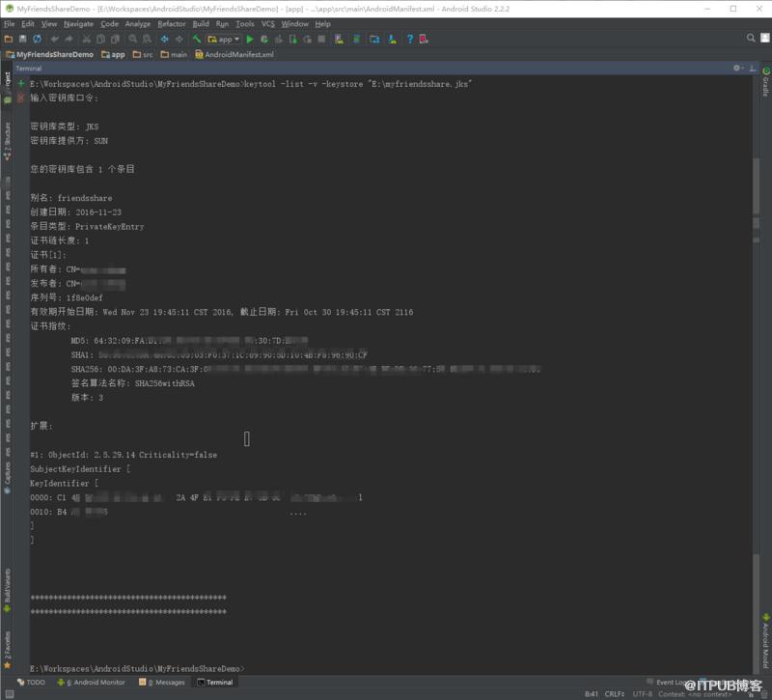The height and width of the screenshot is (700, 772).
Task: Open the Navigate menu
Action: click(78, 23)
